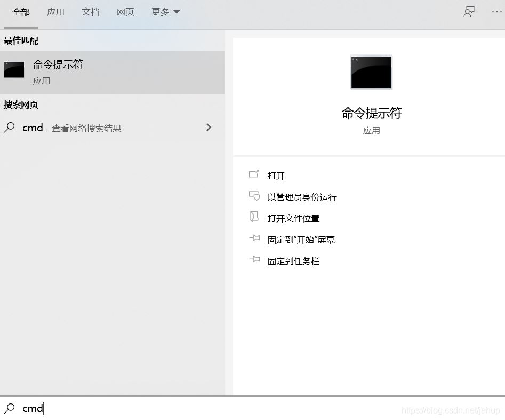Click the 打开 (Open) arrow icon
The height and width of the screenshot is (420, 505).
click(x=255, y=175)
